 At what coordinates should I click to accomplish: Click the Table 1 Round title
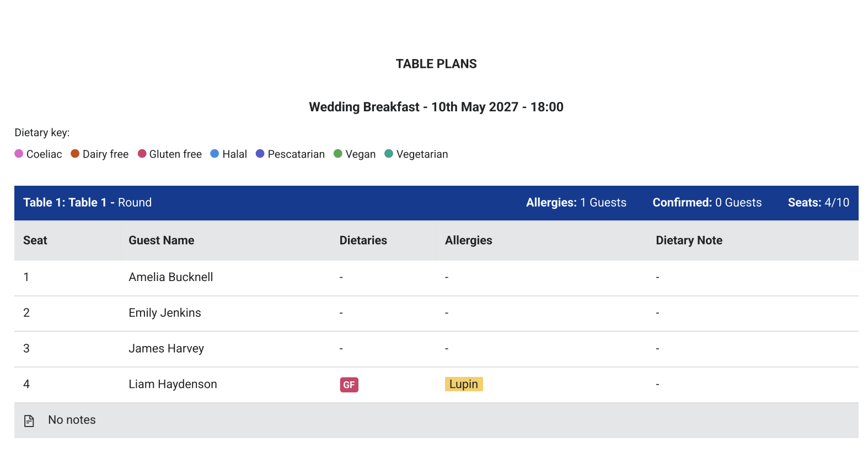87,202
